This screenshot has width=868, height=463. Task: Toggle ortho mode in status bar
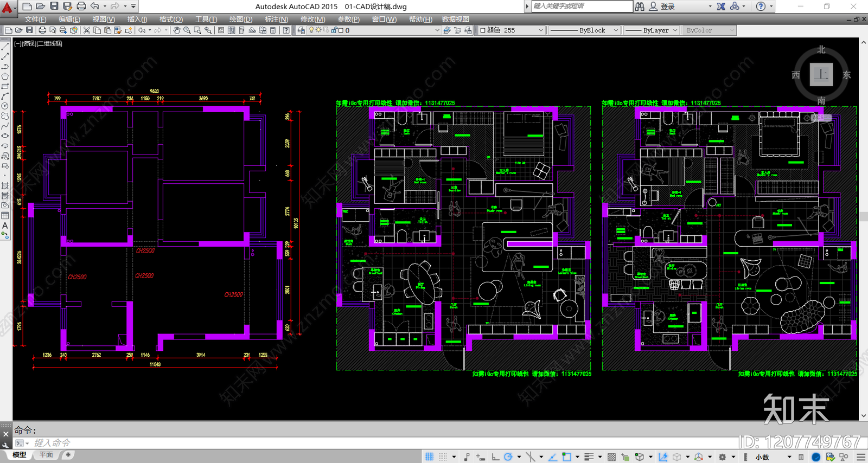click(x=495, y=457)
